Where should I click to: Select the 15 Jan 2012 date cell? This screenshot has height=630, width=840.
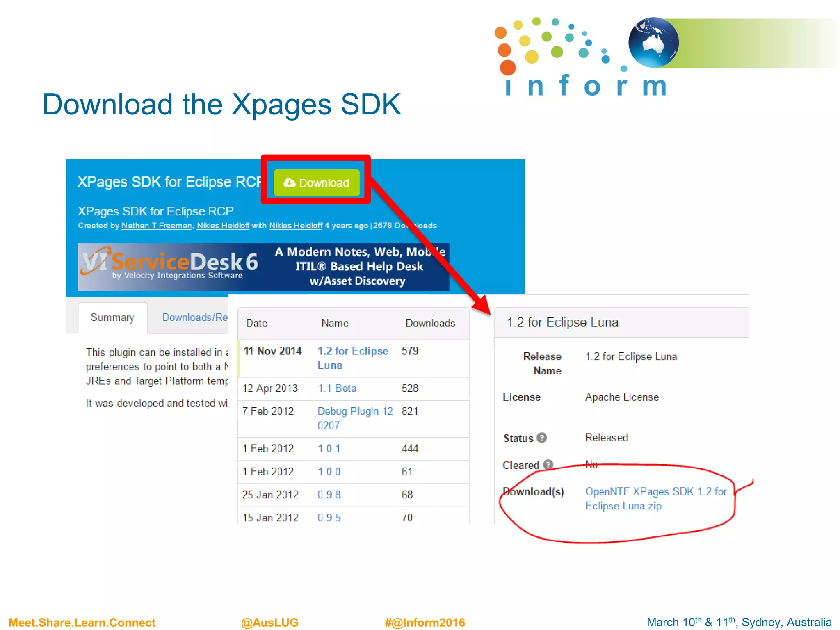coord(270,517)
